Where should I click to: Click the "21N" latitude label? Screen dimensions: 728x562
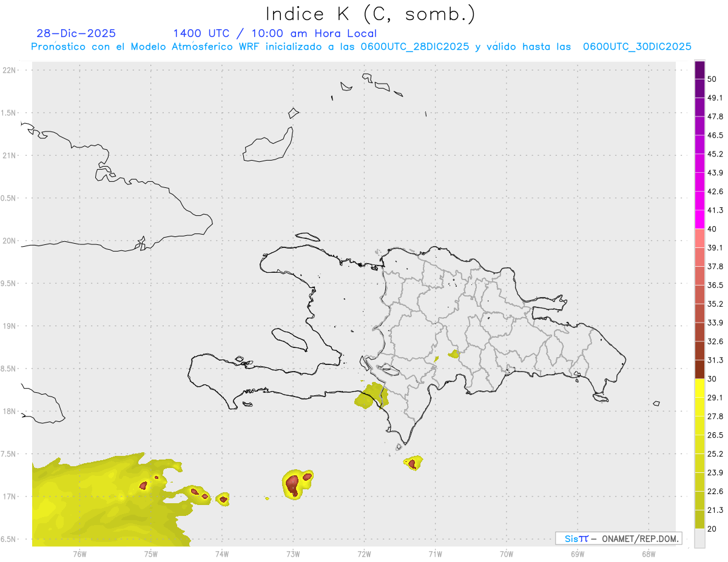coord(9,155)
